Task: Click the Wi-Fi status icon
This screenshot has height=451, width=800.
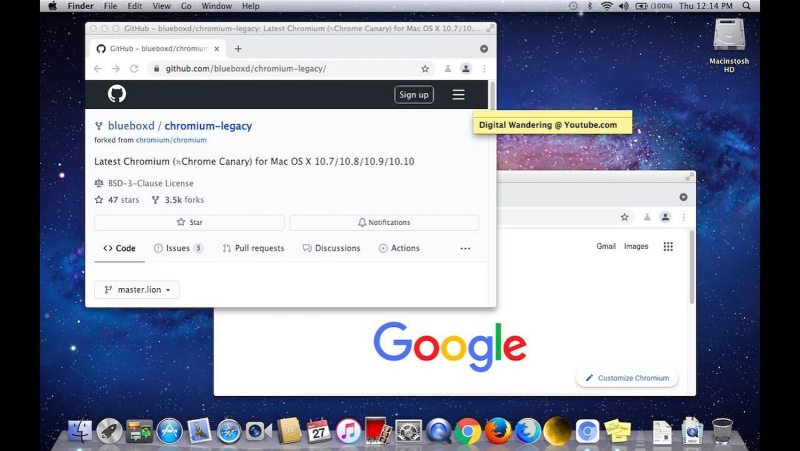Action: point(607,6)
